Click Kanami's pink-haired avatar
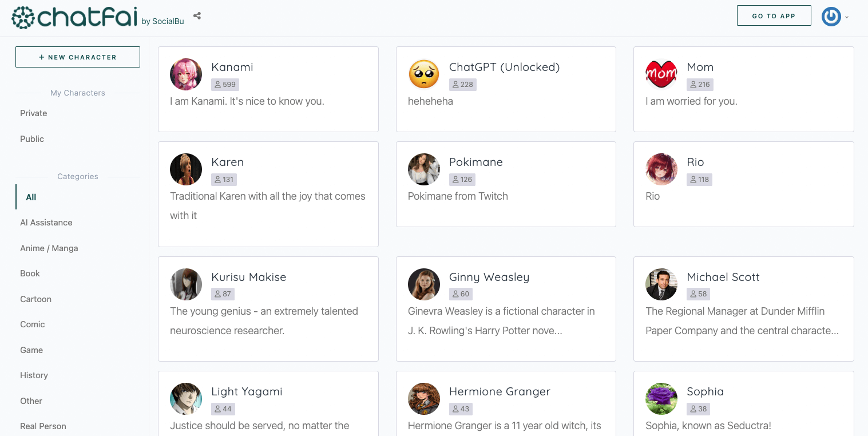The width and height of the screenshot is (868, 436). (186, 74)
